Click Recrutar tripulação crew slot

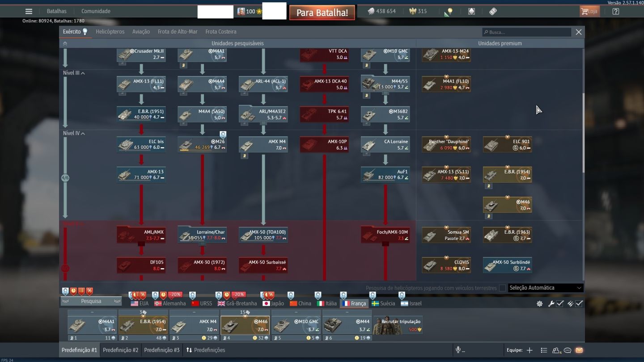(x=398, y=326)
